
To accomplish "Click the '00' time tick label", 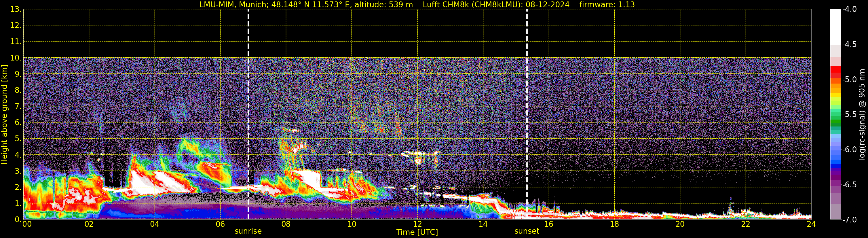I will (27, 224).
